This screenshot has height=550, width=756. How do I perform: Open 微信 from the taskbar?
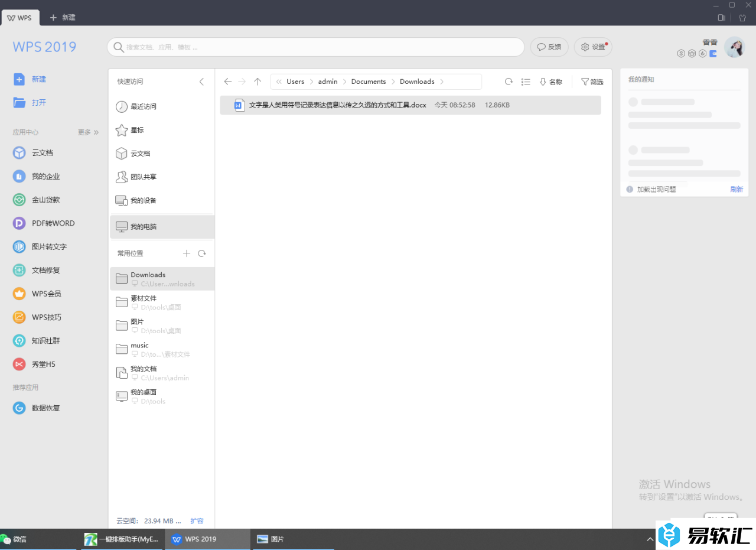(x=38, y=539)
